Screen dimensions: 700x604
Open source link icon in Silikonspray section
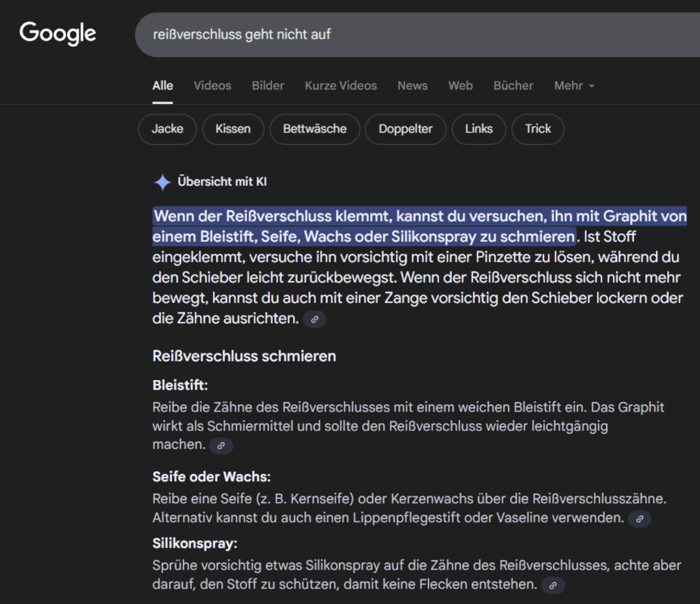coord(553,585)
